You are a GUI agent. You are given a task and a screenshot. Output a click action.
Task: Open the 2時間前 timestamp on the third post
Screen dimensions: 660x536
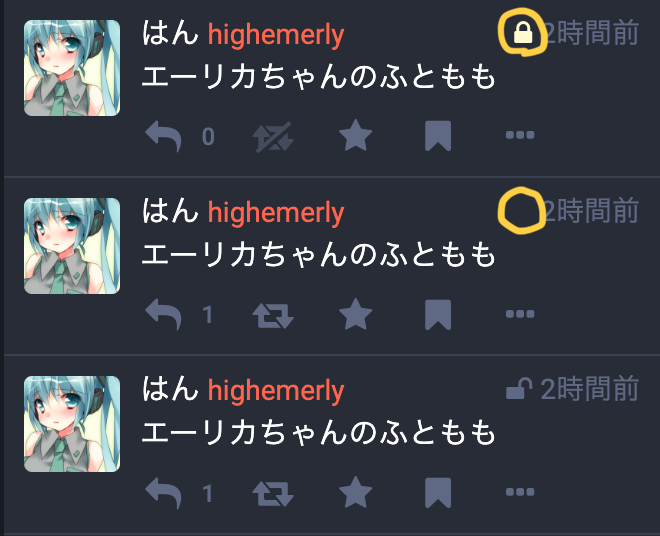point(590,389)
